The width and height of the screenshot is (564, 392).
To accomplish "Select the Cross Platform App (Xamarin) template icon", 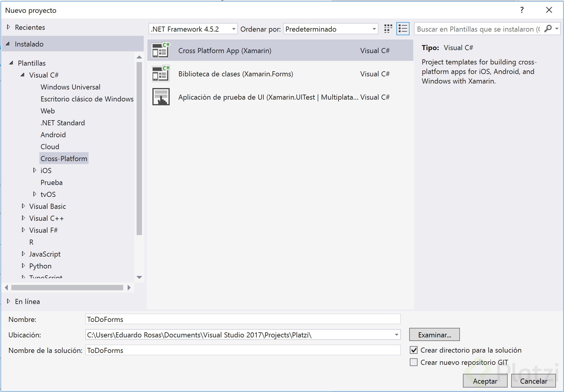I will (160, 50).
